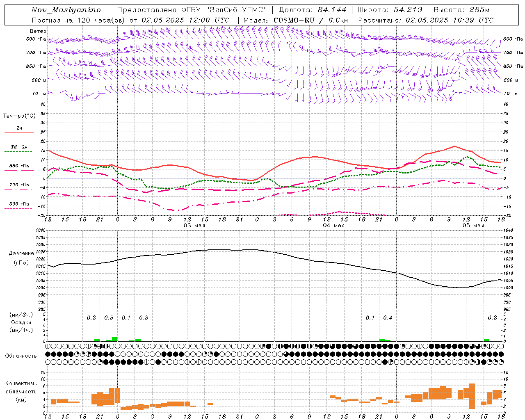
Task: Click the '05 мая' date label
Action: pyautogui.click(x=473, y=226)
